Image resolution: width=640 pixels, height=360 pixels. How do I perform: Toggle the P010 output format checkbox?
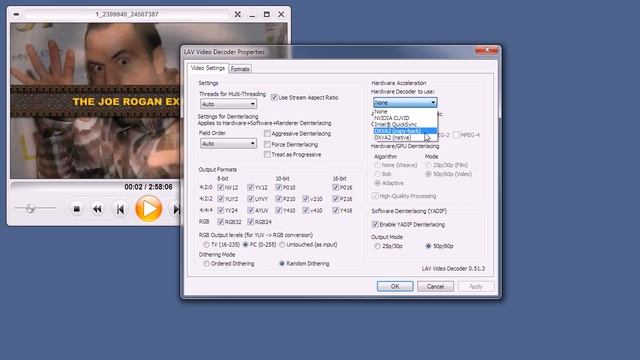[x=278, y=187]
